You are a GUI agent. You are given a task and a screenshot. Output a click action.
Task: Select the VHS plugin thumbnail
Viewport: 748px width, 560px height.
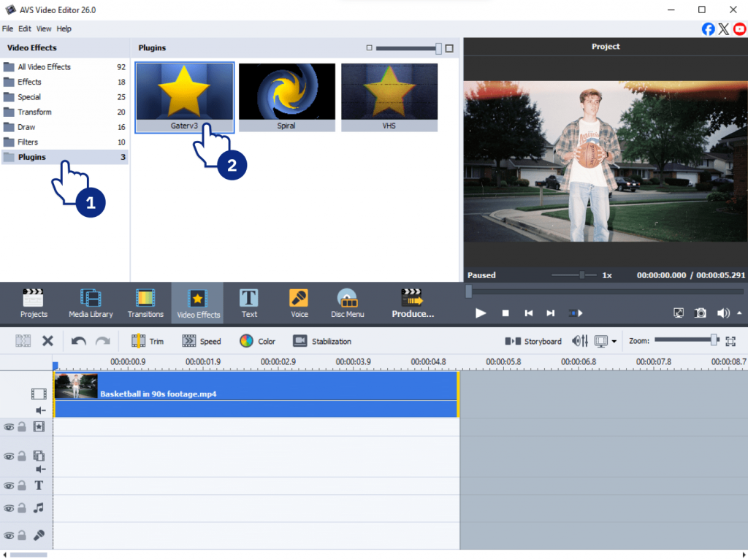389,92
